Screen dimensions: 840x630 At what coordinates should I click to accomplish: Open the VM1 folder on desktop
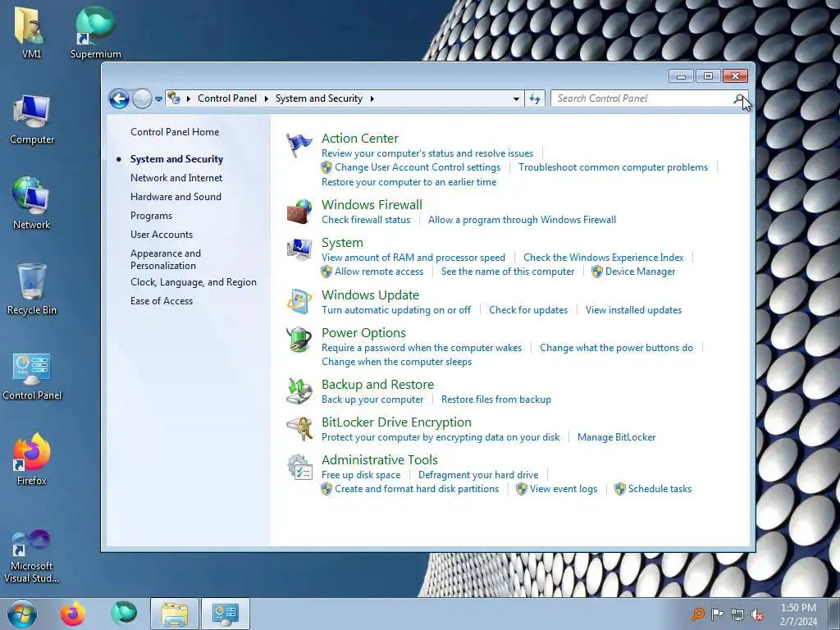coord(31,32)
